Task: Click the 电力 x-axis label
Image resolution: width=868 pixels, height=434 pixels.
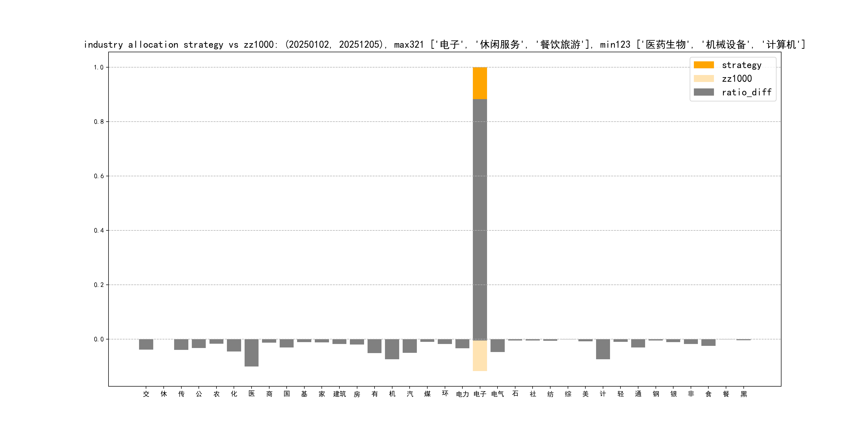Action: click(x=462, y=394)
